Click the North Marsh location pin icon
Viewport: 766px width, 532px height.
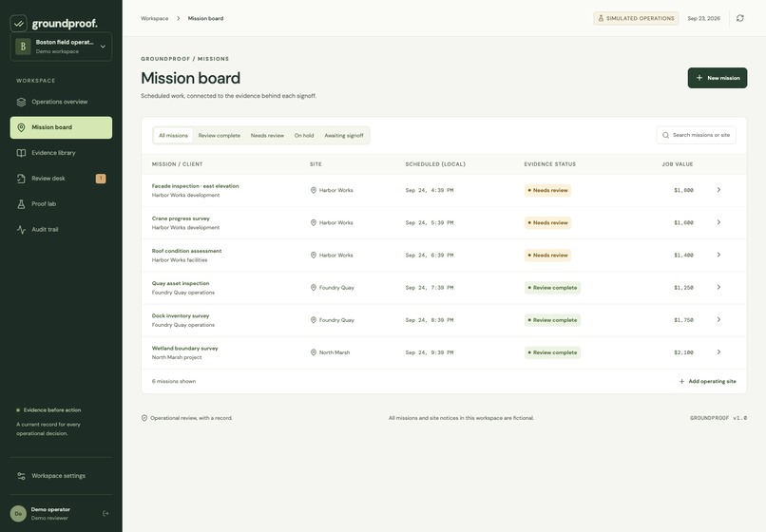tap(314, 352)
